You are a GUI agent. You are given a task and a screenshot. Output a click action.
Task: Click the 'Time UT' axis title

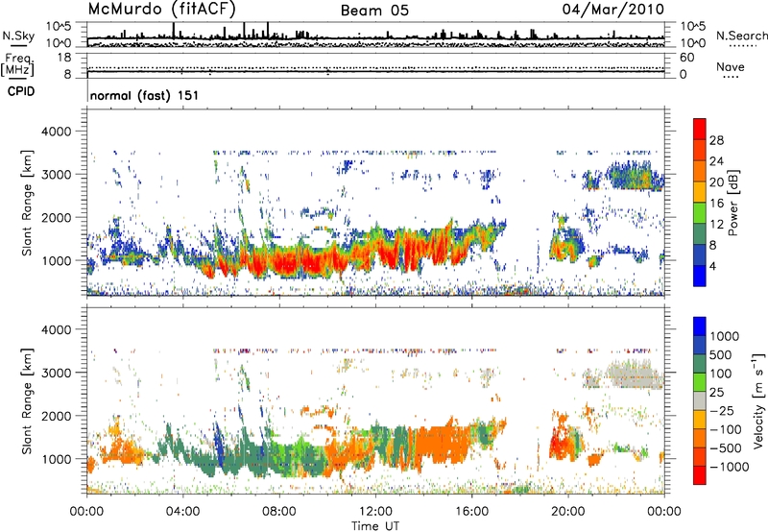coord(375,526)
